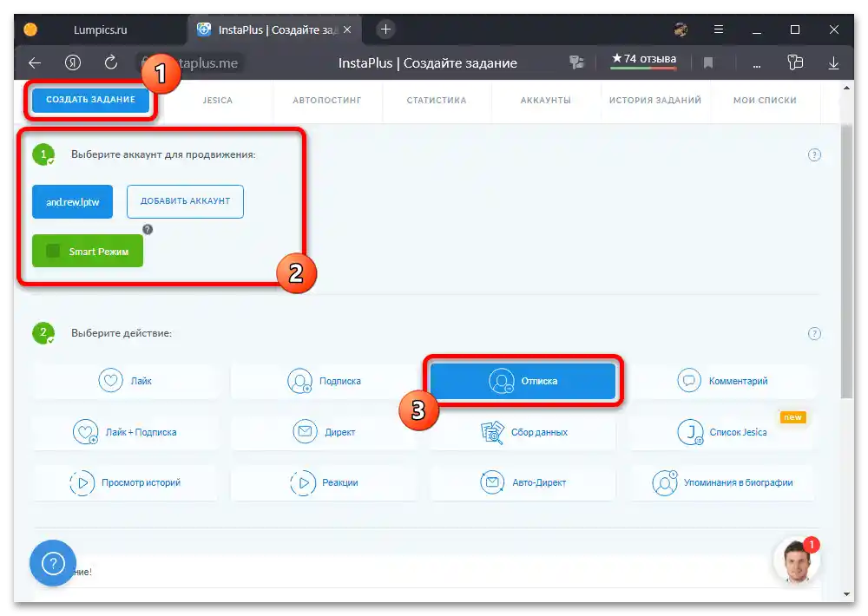The height and width of the screenshot is (616, 868).
Task: Go to the Аккаунты tab
Action: tap(545, 100)
